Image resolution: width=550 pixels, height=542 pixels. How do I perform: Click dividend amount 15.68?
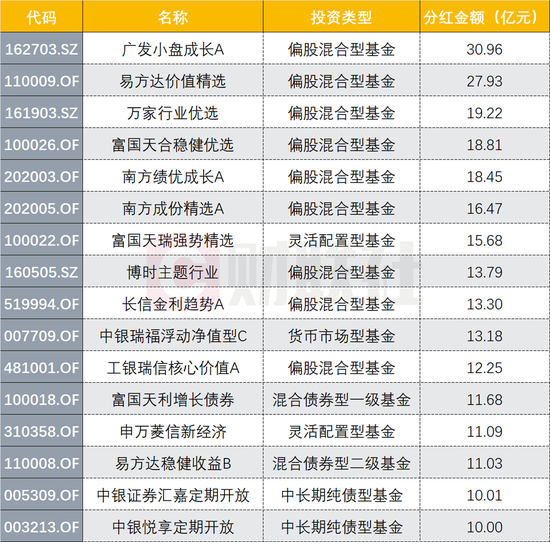click(x=484, y=241)
